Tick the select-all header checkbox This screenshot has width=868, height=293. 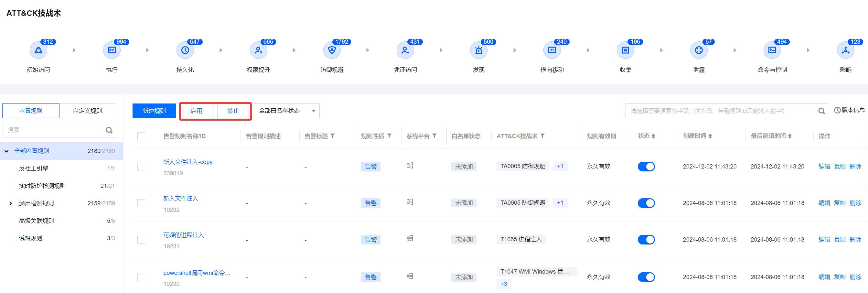click(141, 136)
